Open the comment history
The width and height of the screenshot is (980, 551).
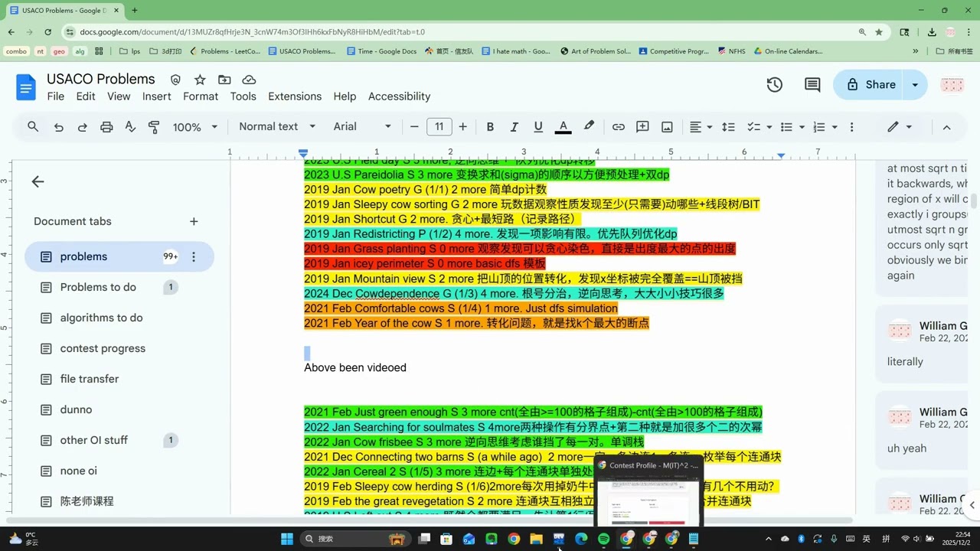click(x=812, y=85)
